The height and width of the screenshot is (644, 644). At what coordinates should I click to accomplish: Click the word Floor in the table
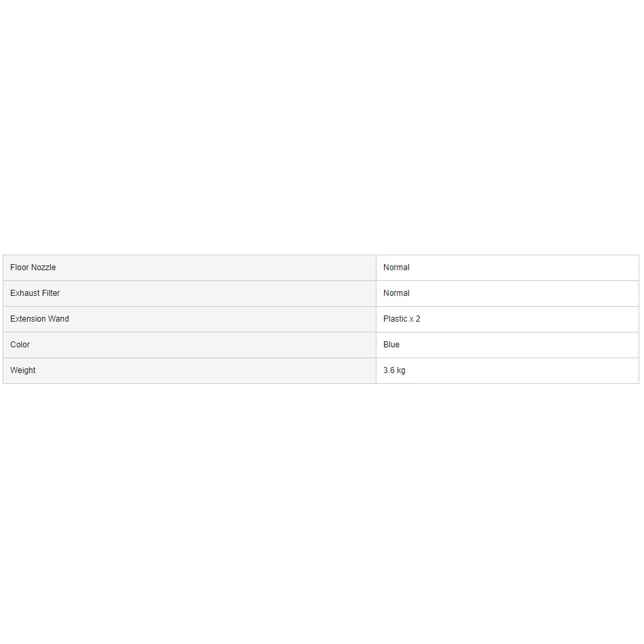pos(20,267)
